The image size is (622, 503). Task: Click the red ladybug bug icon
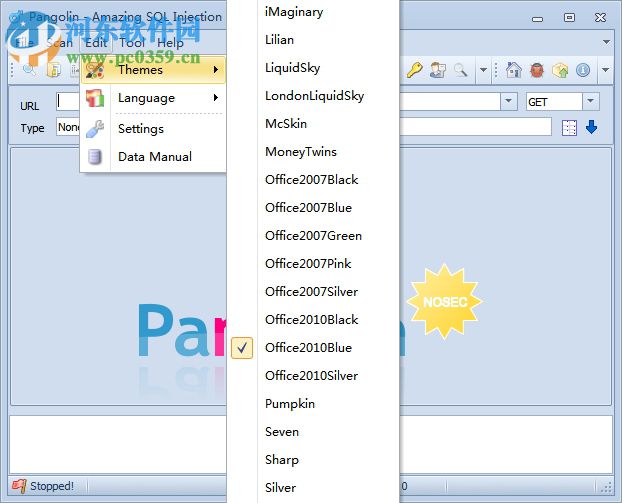[537, 71]
